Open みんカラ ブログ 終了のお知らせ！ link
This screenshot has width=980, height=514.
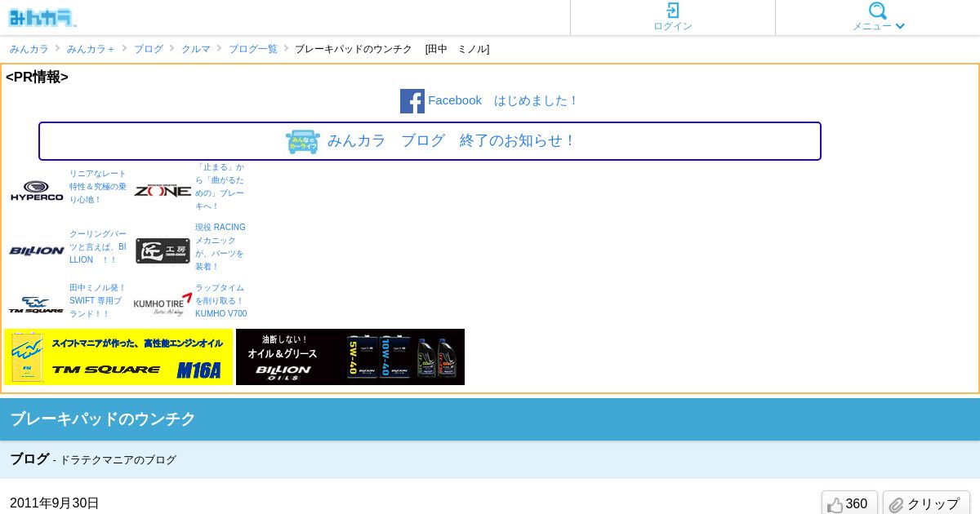[x=452, y=140]
